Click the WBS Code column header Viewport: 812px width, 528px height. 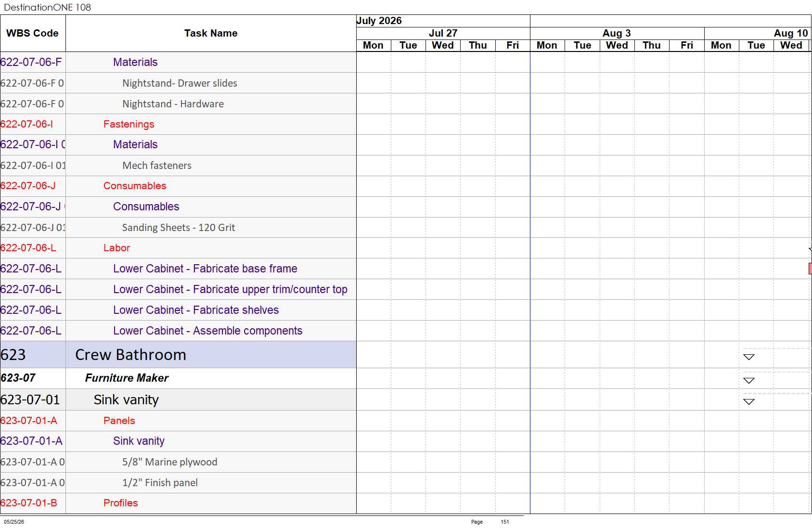(x=33, y=33)
